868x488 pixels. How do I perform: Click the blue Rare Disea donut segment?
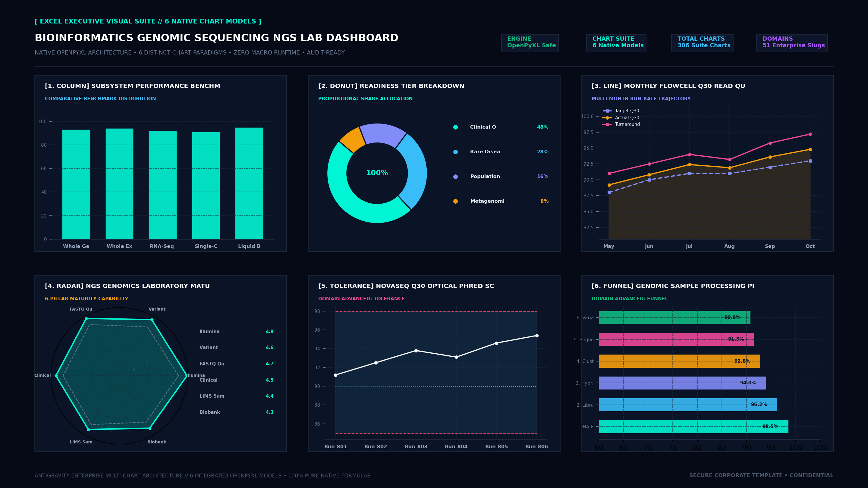[414, 172]
